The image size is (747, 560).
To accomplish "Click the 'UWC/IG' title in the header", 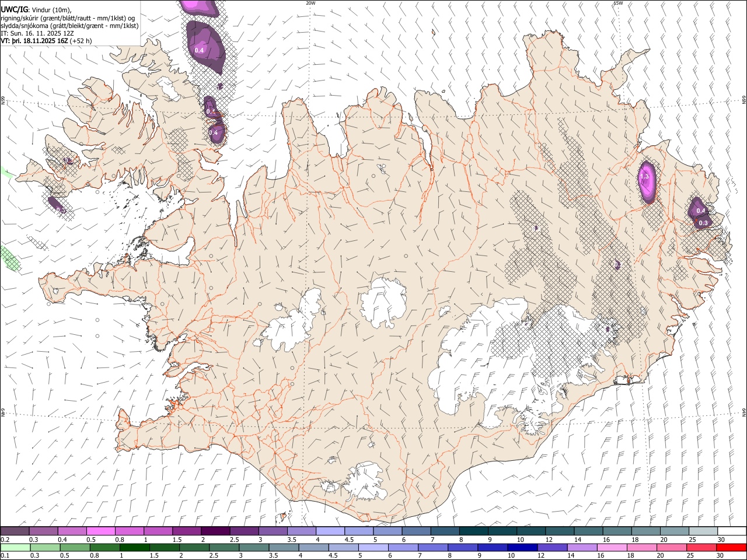I will click(14, 10).
